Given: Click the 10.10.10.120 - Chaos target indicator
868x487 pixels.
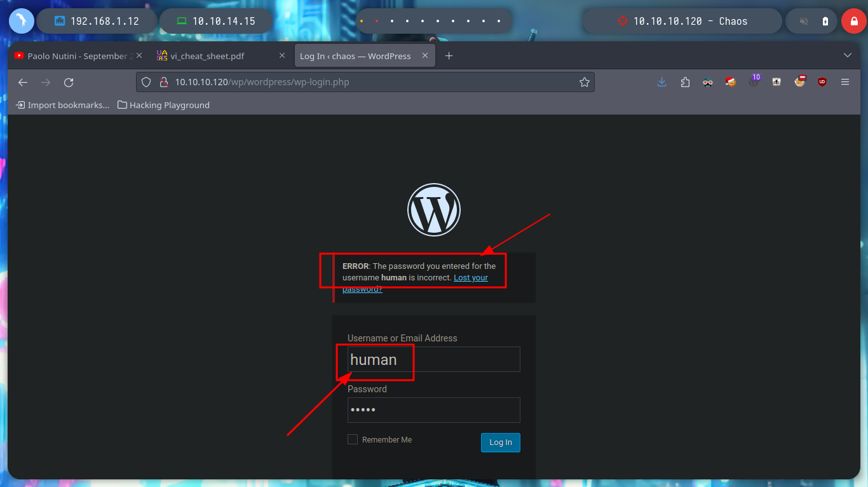Looking at the screenshot, I should pyautogui.click(x=682, y=21).
